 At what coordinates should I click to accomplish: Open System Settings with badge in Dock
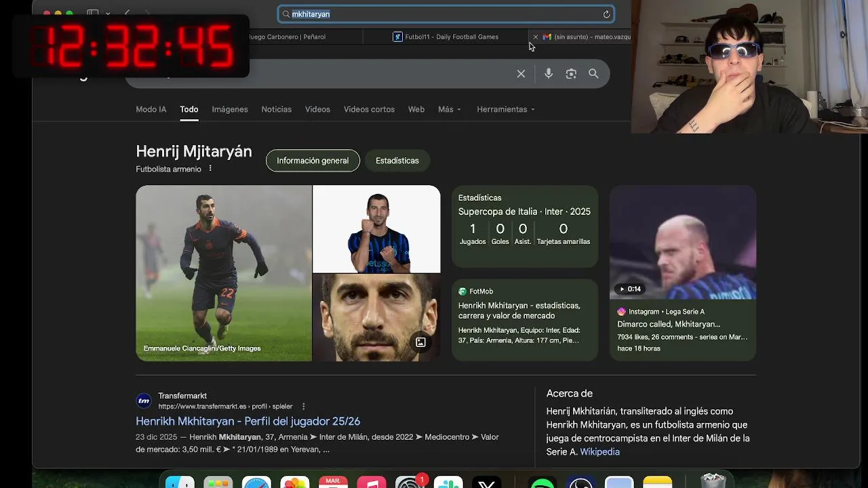point(410,483)
